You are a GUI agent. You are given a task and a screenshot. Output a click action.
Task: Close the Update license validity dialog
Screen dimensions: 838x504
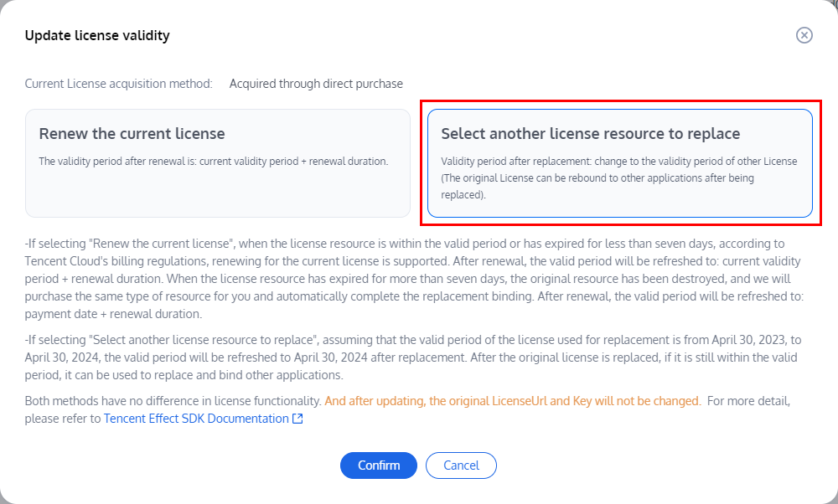[804, 35]
